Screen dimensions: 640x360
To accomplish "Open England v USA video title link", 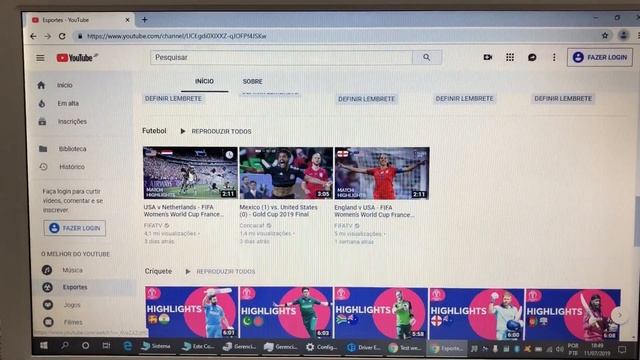I will pos(374,211).
